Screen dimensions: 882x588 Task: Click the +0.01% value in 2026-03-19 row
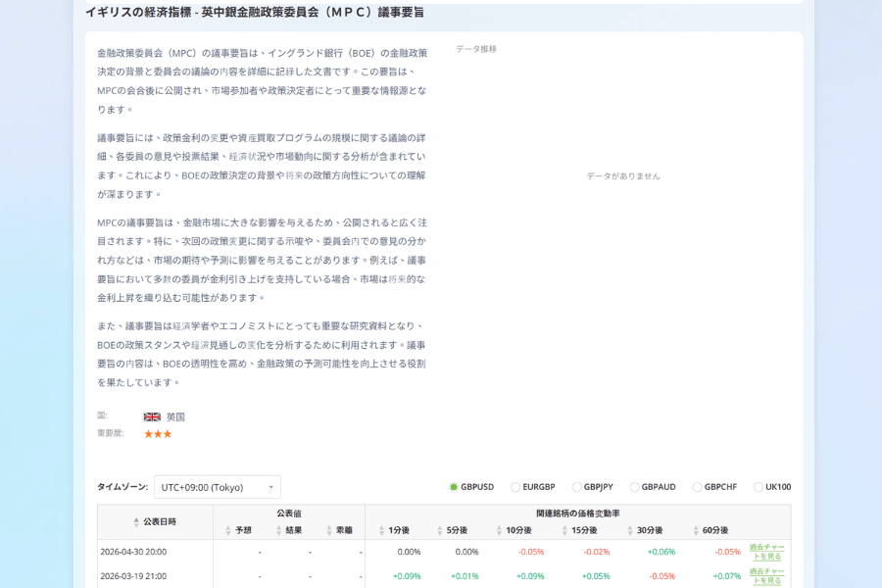pyautogui.click(x=465, y=576)
